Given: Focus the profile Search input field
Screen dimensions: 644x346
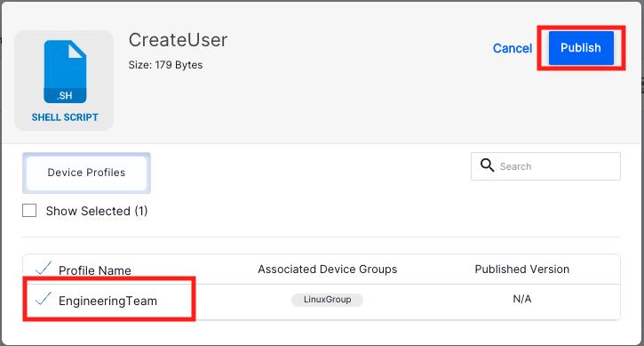Looking at the screenshot, I should point(545,166).
